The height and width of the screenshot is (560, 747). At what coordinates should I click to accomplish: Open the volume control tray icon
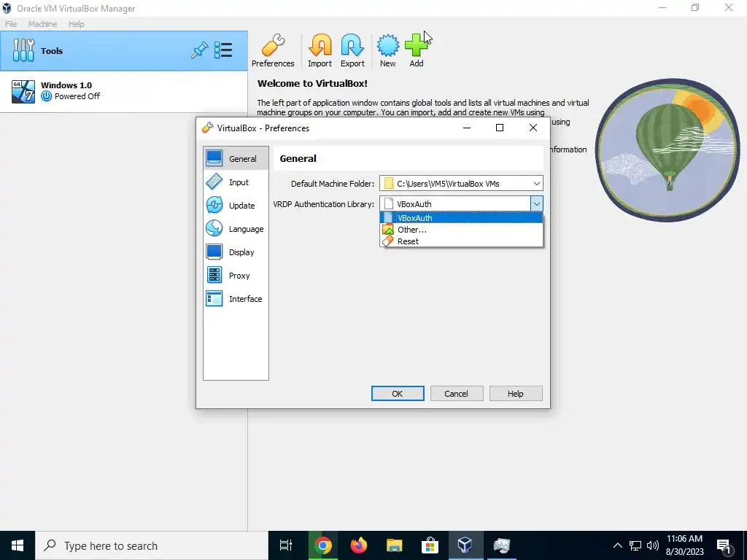653,545
